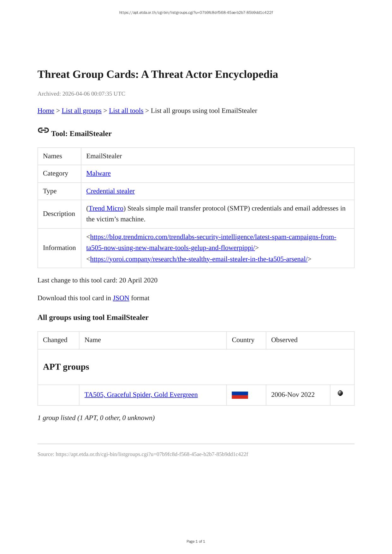
Task: Click the Source URL text in footer
Action: pyautogui.click(x=143, y=454)
